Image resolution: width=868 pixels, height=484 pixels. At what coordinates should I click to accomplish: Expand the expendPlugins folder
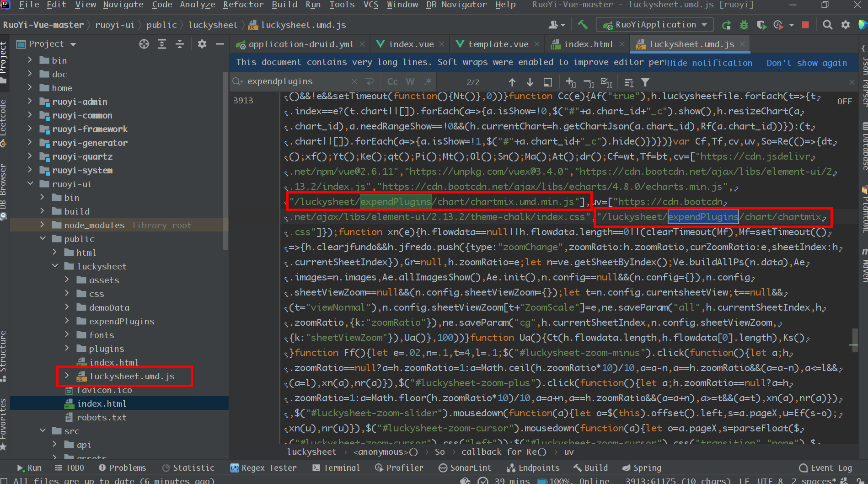(x=67, y=321)
